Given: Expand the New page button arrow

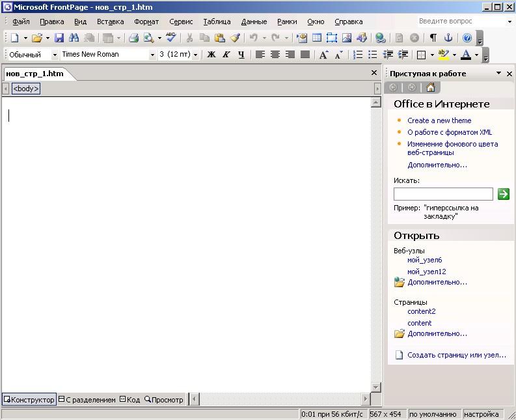Looking at the screenshot, I should click(x=25, y=38).
